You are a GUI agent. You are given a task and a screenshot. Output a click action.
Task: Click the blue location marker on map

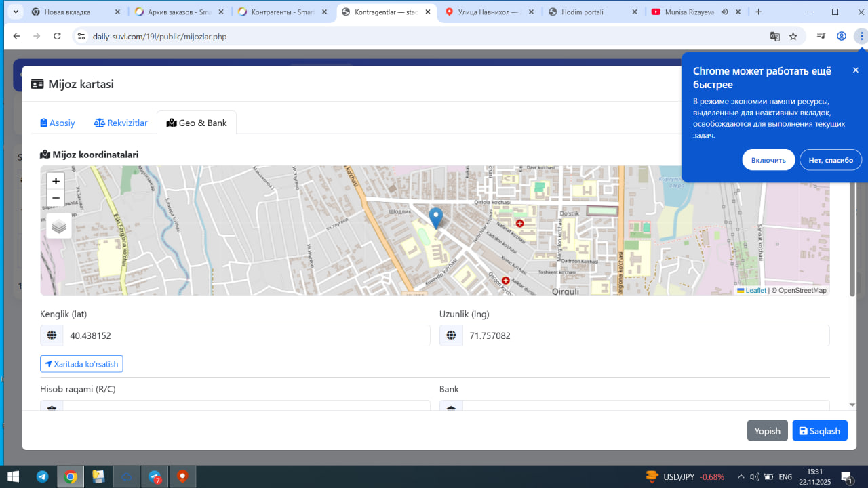(x=436, y=218)
